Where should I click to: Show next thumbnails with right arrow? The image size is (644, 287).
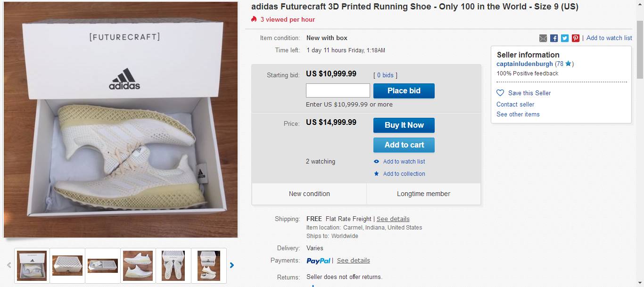(232, 265)
